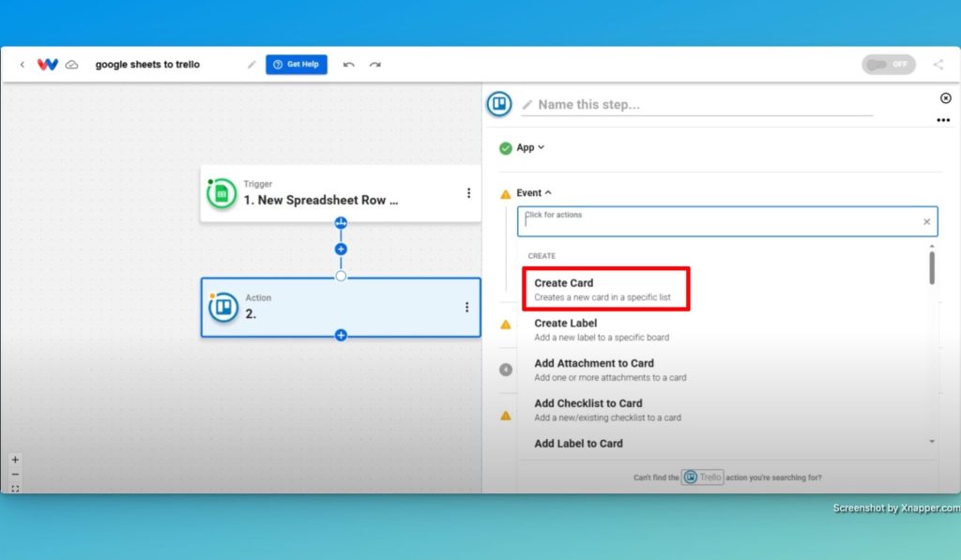The image size is (961, 560).
Task: Fit canvas to screen icon
Action: click(x=15, y=489)
